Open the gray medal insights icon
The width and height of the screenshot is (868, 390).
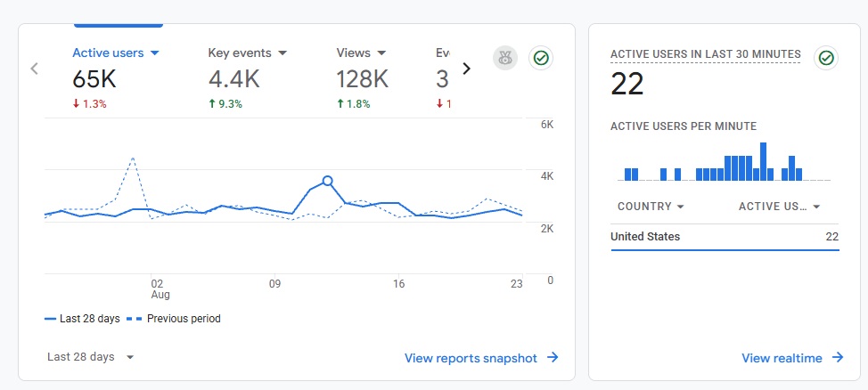coord(505,58)
